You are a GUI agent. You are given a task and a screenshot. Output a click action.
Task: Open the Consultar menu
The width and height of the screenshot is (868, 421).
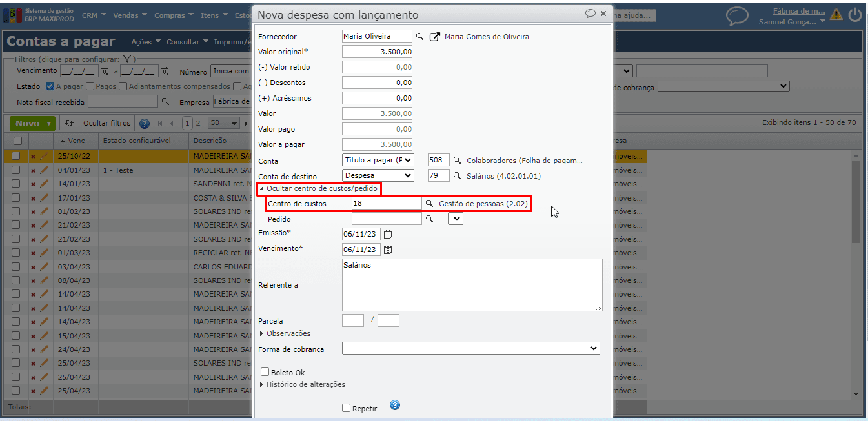[187, 42]
